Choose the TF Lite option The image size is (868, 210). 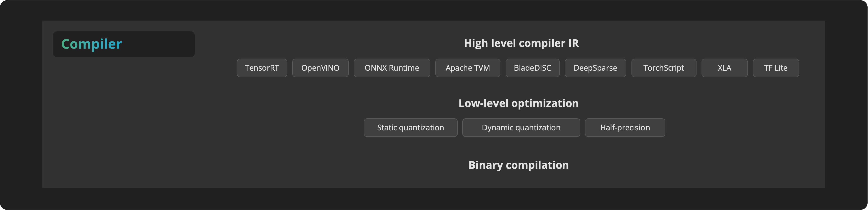[x=775, y=68]
